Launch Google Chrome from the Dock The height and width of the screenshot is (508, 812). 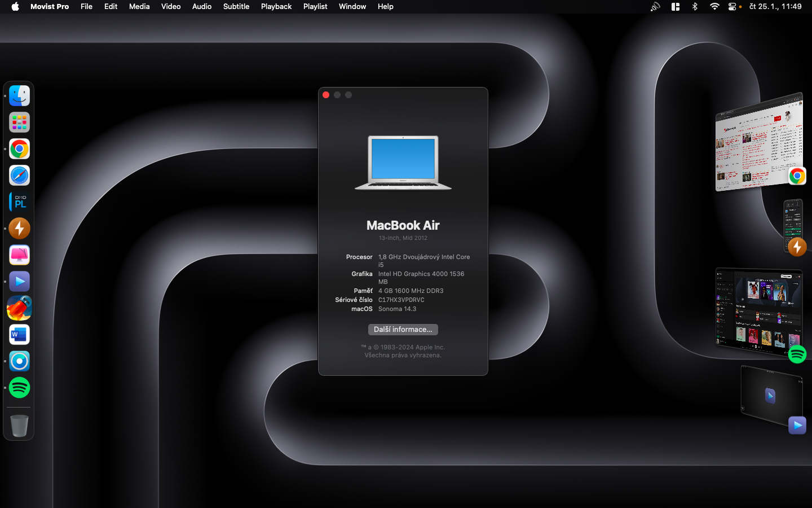(x=19, y=149)
